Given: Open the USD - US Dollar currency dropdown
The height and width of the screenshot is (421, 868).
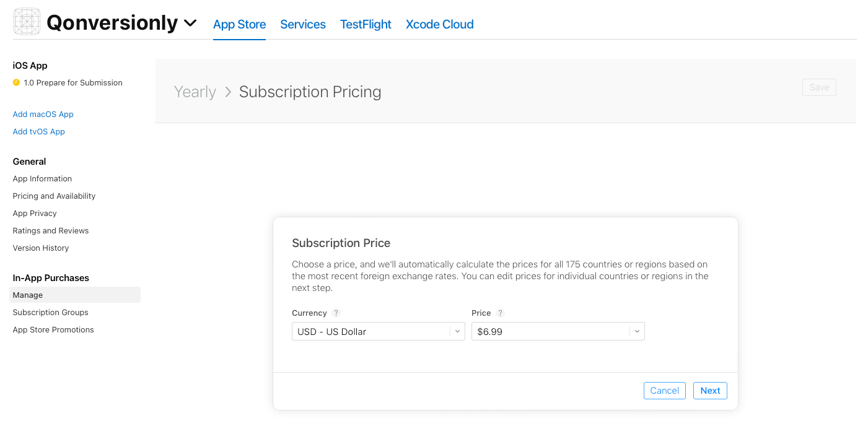Looking at the screenshot, I should (379, 331).
